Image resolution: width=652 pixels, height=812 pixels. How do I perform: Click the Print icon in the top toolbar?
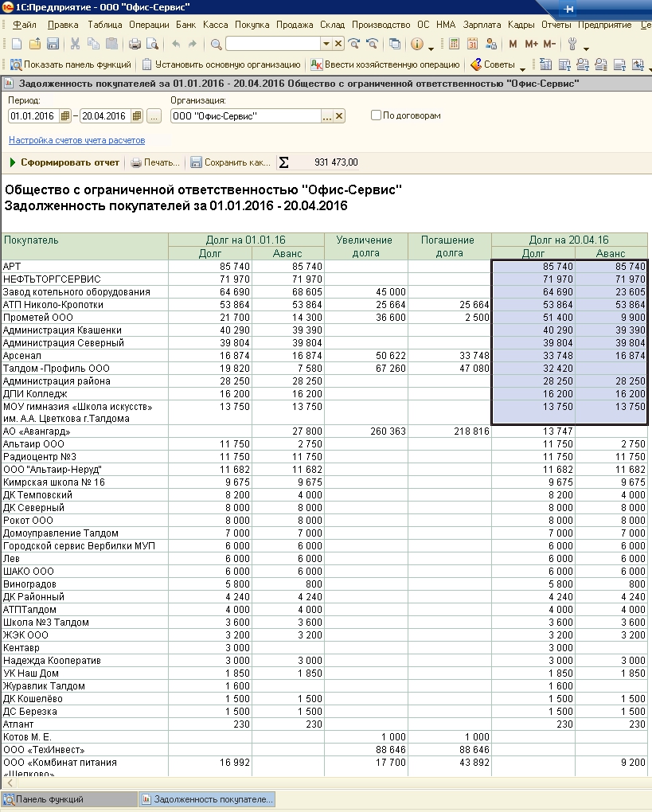point(135,44)
